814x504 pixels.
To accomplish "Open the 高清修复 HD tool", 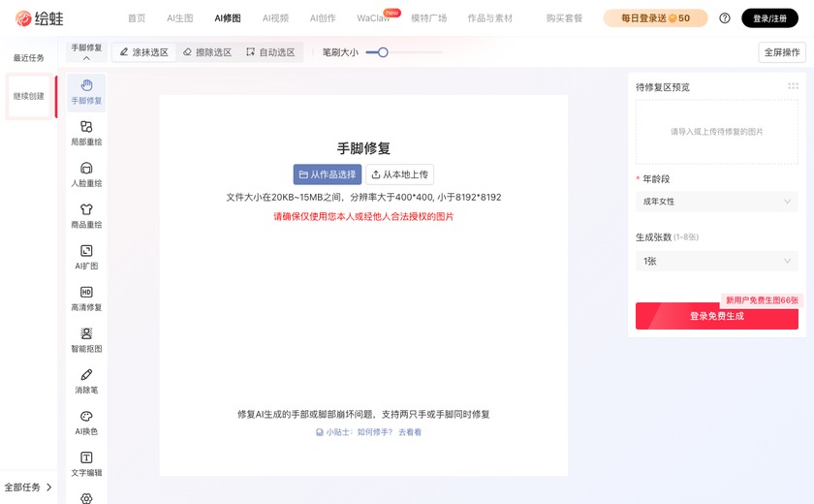I will [86, 299].
